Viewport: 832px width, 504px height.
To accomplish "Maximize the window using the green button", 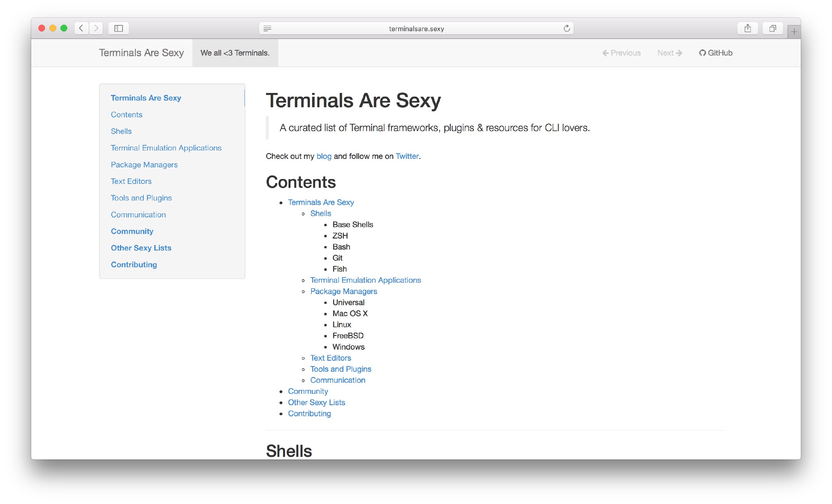I will 64,28.
